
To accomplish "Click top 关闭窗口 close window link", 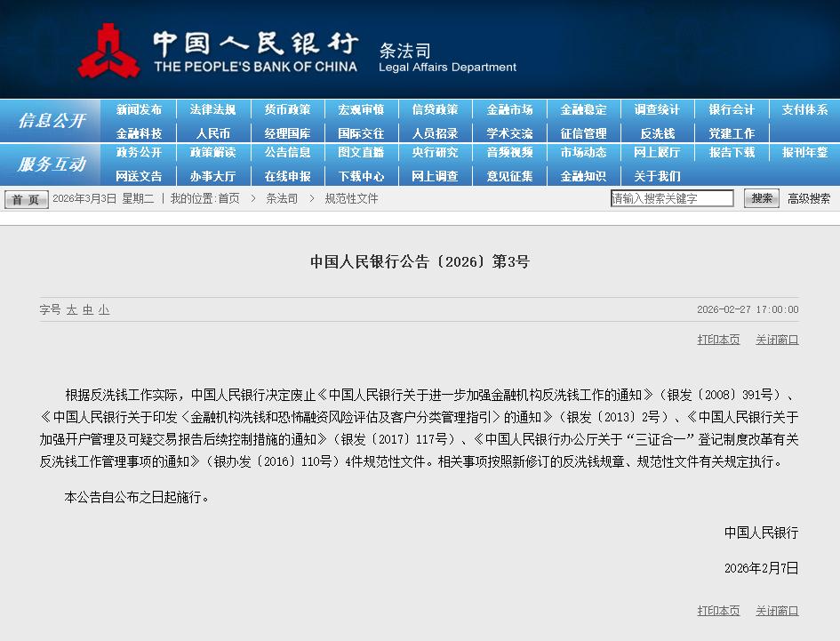I will point(777,340).
